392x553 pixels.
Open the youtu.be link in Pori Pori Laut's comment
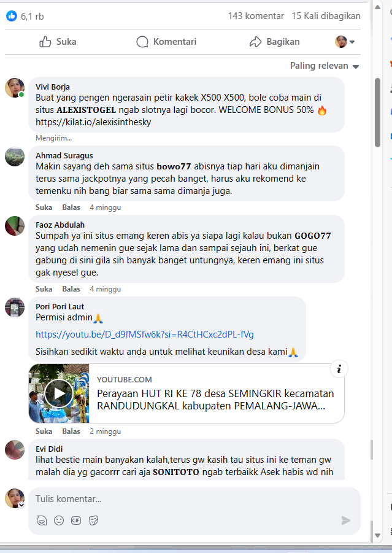(145, 335)
